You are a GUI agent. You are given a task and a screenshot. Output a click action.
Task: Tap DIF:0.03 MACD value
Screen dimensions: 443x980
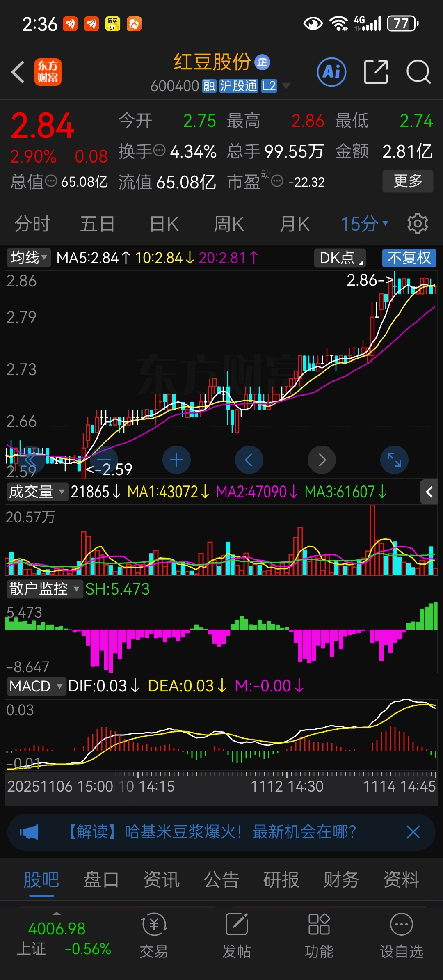[104, 686]
